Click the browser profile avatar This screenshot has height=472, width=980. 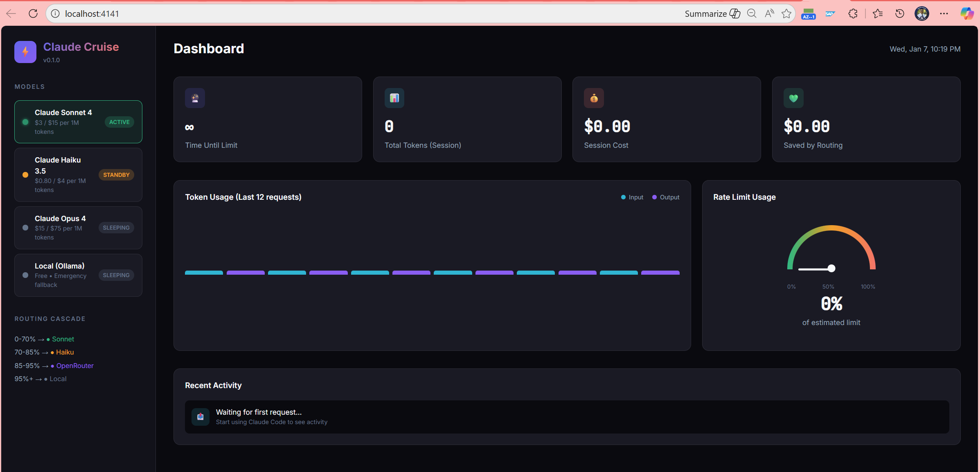(x=922, y=14)
